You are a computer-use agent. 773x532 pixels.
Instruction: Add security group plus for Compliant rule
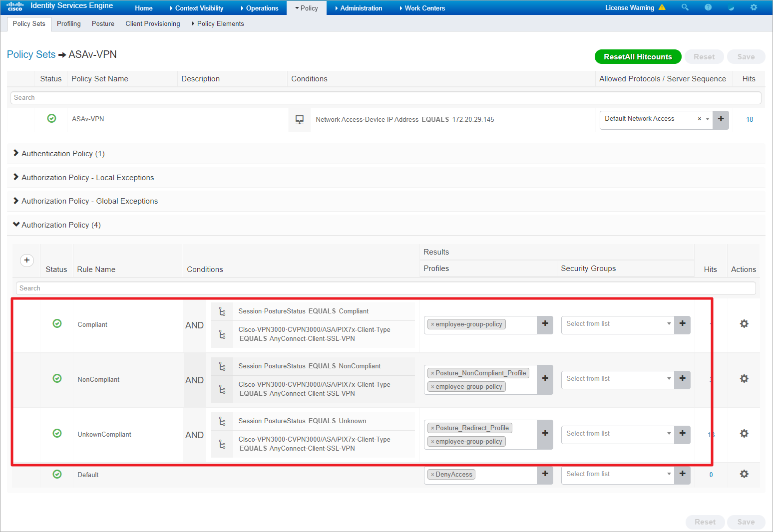[x=682, y=324]
